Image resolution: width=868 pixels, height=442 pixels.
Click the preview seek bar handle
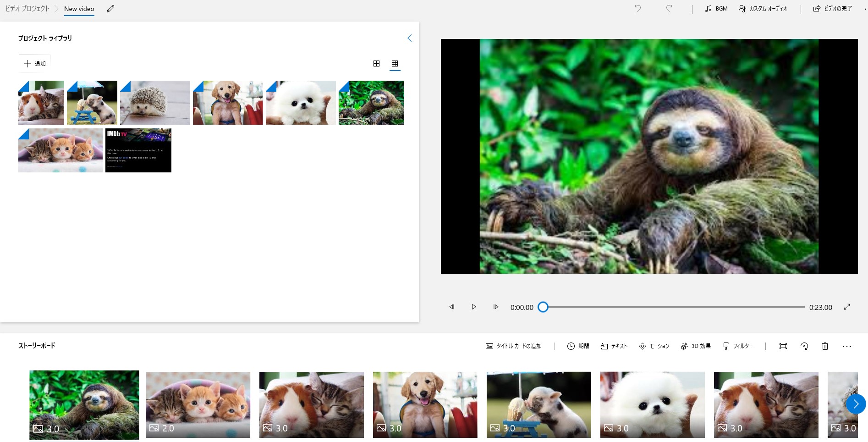[x=543, y=307]
